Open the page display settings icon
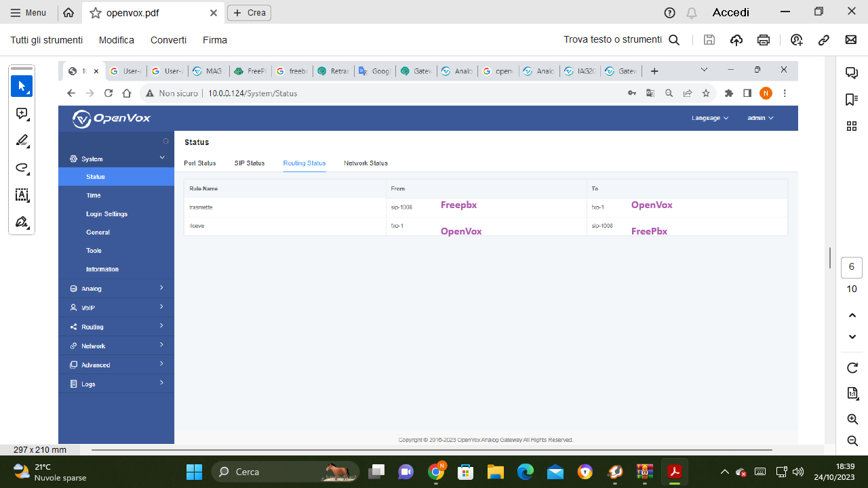The height and width of the screenshot is (488, 868). tap(852, 394)
